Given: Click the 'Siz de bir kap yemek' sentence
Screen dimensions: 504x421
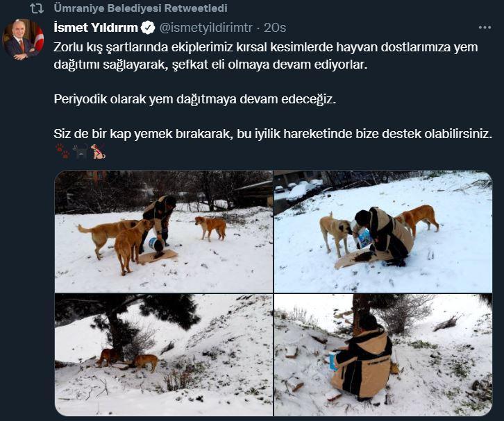Looking at the screenshot, I should (273, 134).
